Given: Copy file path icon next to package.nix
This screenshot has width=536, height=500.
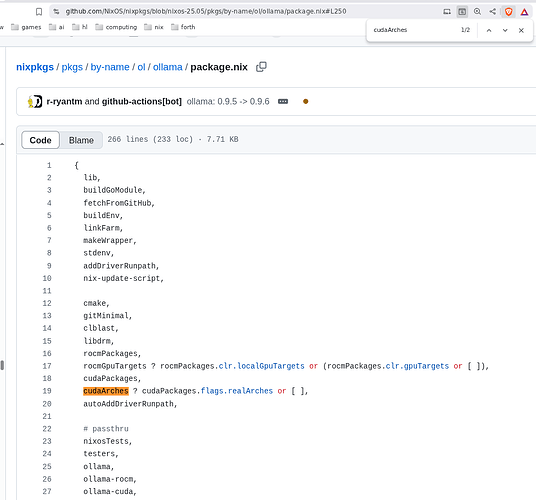Looking at the screenshot, I should tap(261, 67).
